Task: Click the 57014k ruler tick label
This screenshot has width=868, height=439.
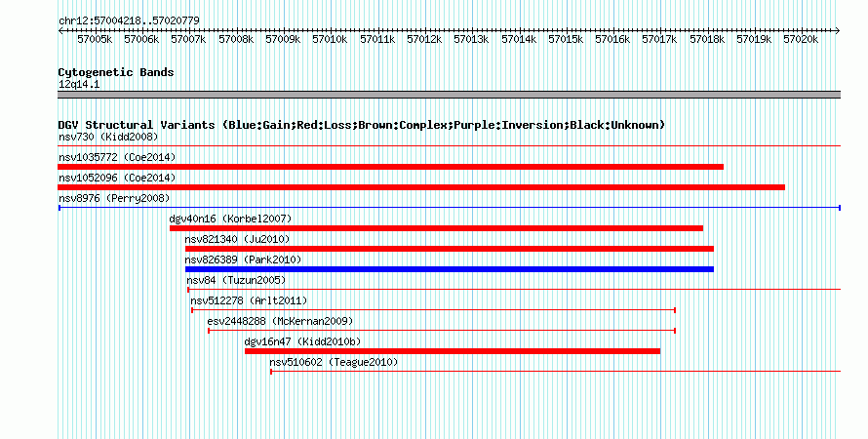Action: pos(519,39)
